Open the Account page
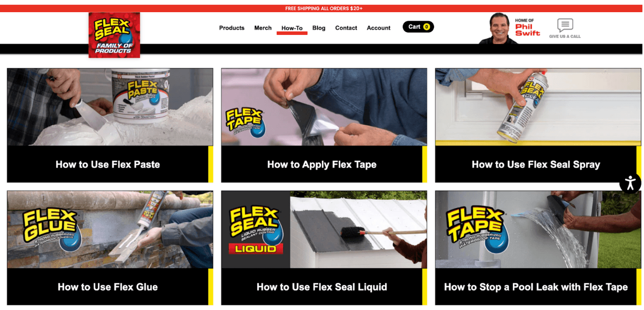This screenshot has height=310, width=644. 379,28
